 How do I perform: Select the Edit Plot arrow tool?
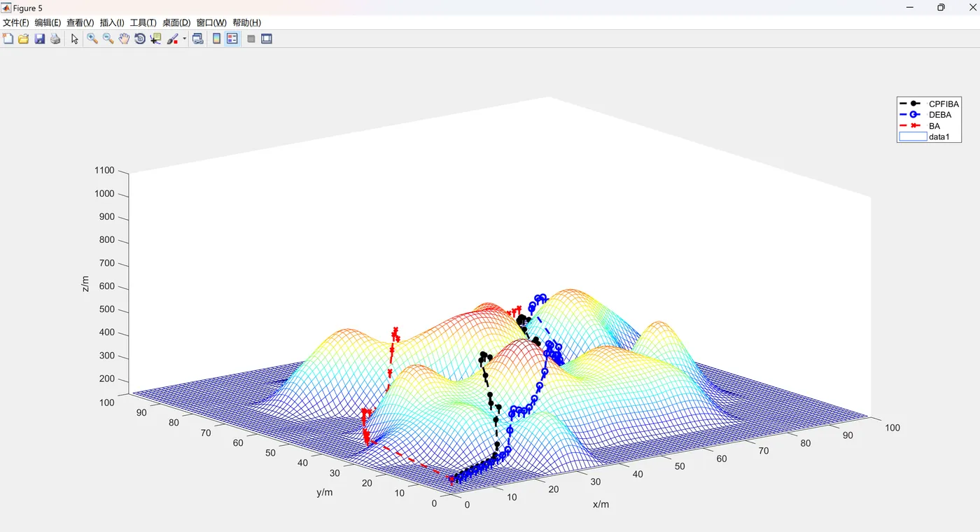pos(75,39)
